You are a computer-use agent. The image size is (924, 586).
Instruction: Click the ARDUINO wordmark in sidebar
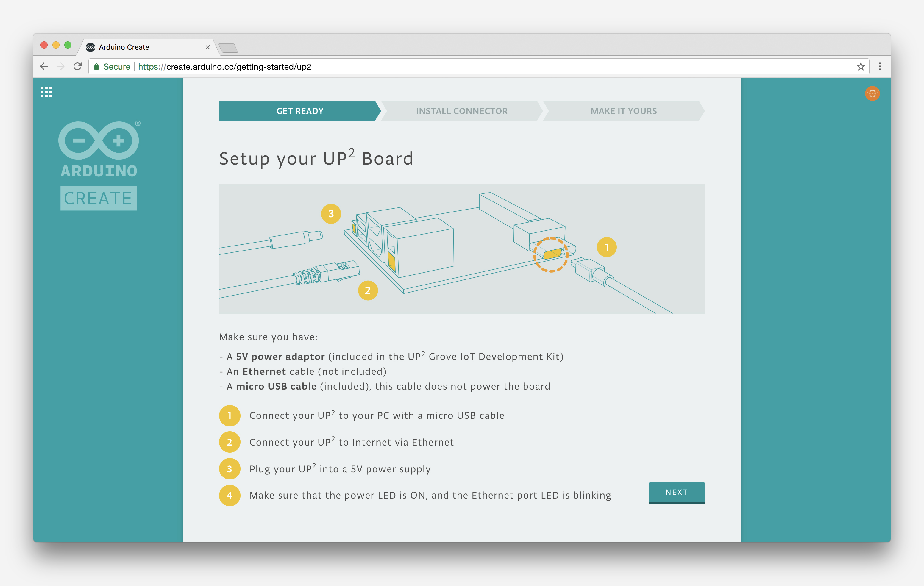click(x=99, y=171)
